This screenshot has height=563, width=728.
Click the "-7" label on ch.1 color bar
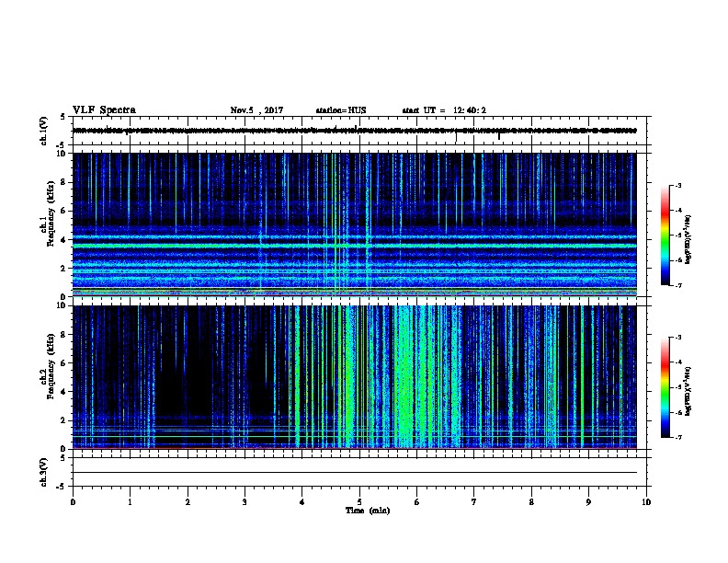(x=677, y=285)
